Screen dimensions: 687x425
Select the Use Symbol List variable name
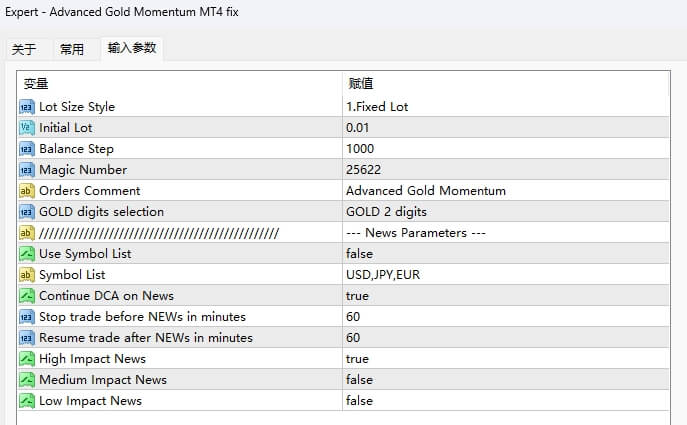(85, 254)
